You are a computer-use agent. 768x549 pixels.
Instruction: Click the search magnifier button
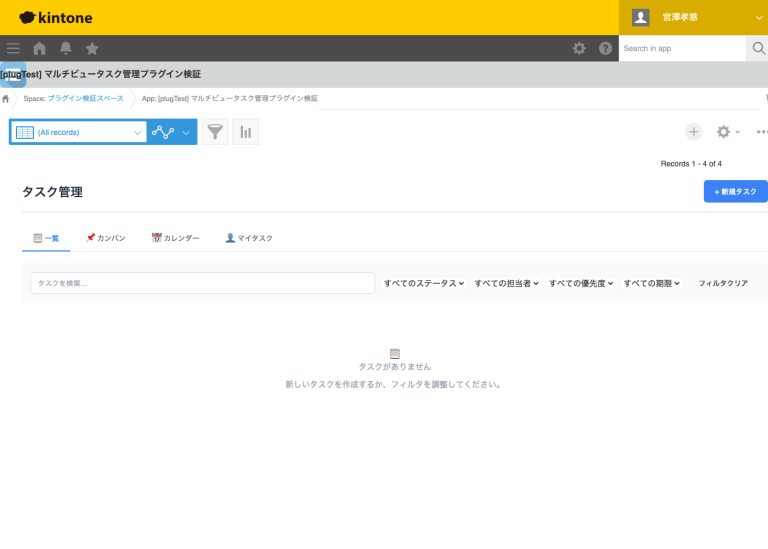coord(758,48)
